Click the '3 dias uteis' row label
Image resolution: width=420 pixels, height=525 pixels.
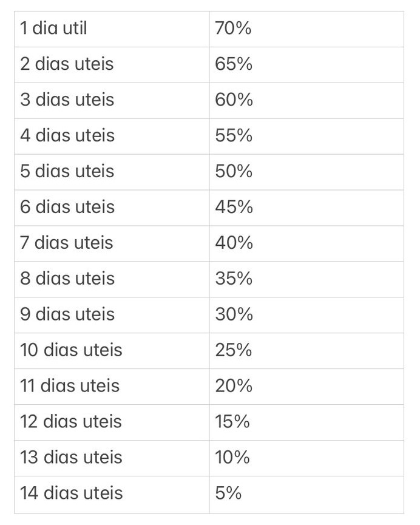click(67, 100)
